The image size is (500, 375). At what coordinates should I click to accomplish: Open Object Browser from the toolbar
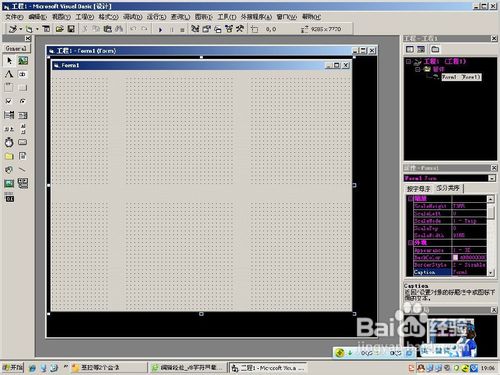(x=229, y=29)
